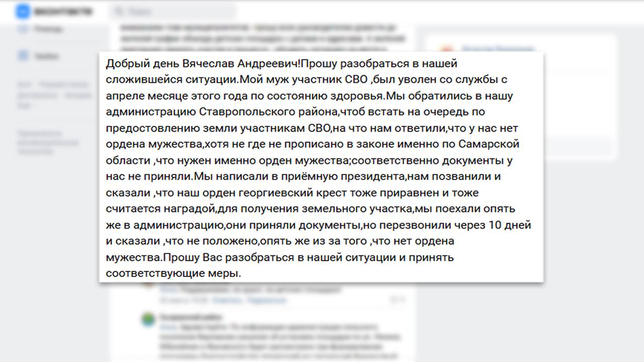Click the second left sidebar menu icon
The width and height of the screenshot is (644, 362).
tap(23, 56)
